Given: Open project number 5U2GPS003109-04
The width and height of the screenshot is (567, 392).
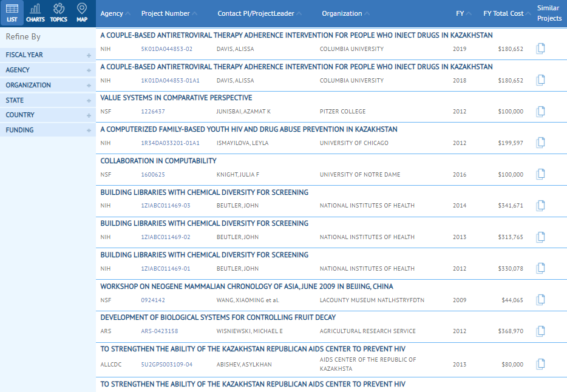Looking at the screenshot, I should [x=167, y=365].
